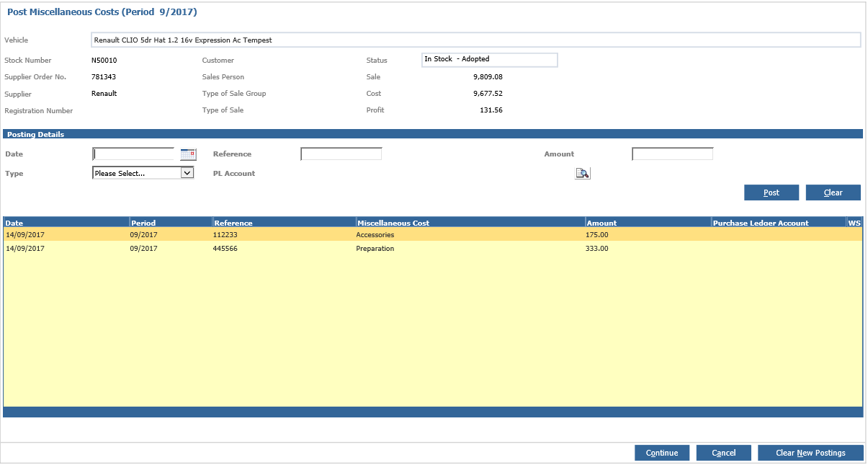The height and width of the screenshot is (465, 868).
Task: Click the Cancel button
Action: pyautogui.click(x=724, y=453)
